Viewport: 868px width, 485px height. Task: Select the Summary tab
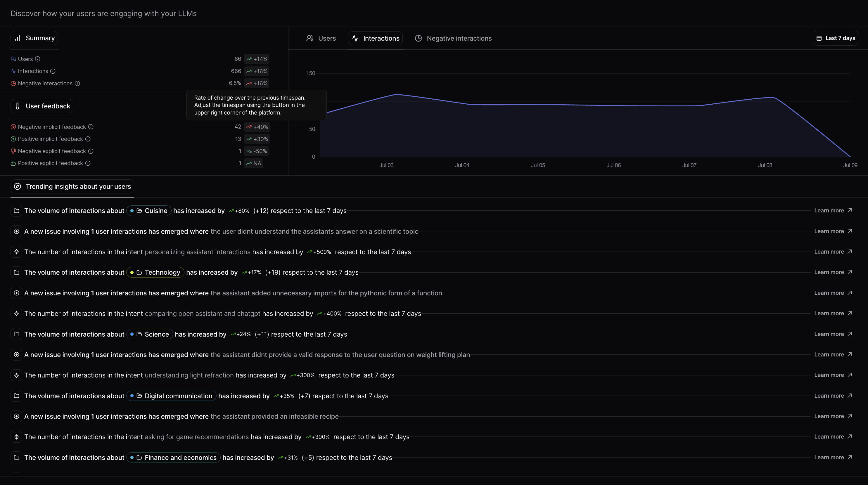[34, 38]
